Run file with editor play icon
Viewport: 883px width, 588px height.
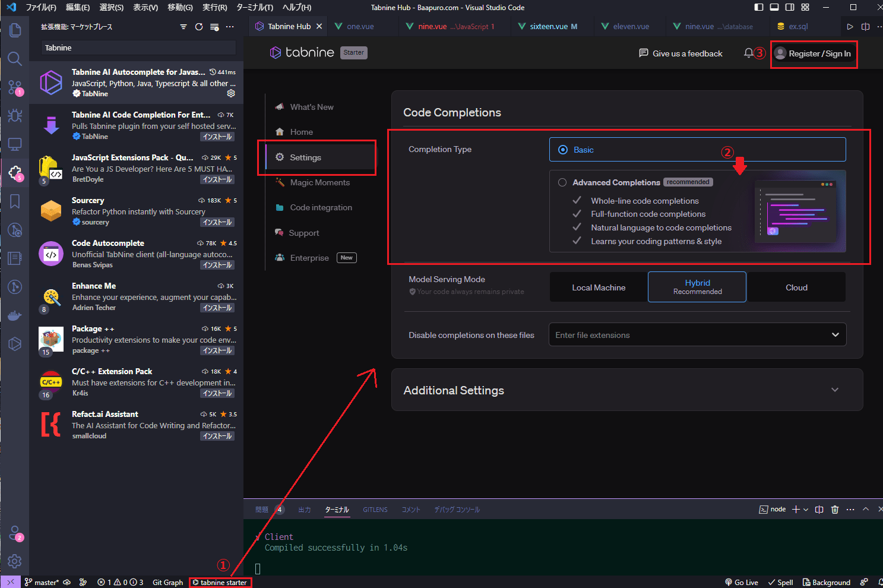point(850,27)
